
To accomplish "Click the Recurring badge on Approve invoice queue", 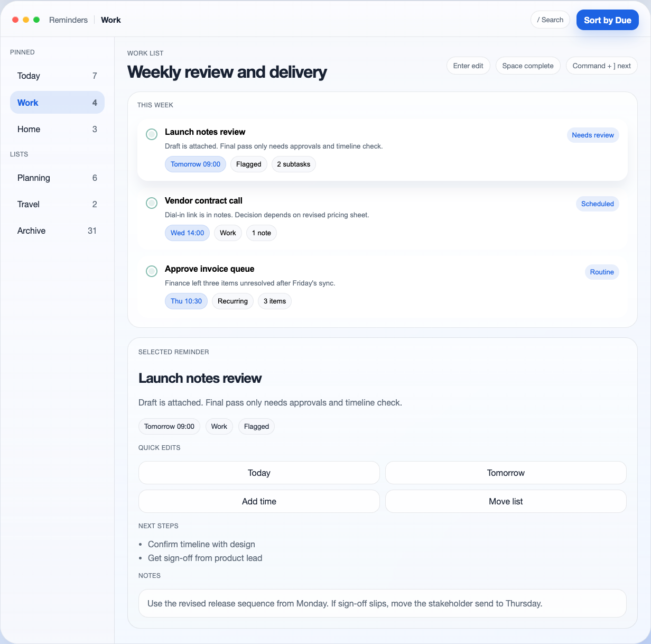I will point(232,301).
